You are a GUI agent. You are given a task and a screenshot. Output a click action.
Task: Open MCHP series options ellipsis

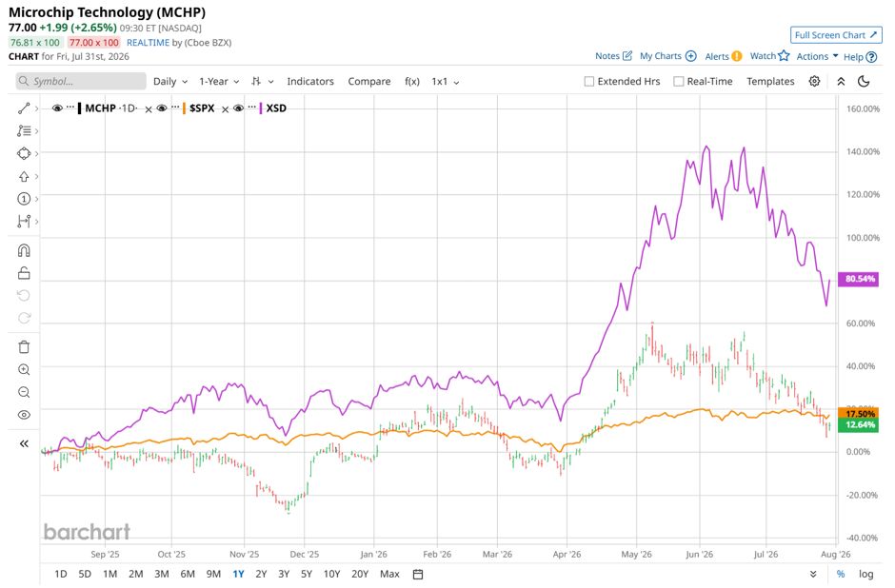(x=70, y=108)
